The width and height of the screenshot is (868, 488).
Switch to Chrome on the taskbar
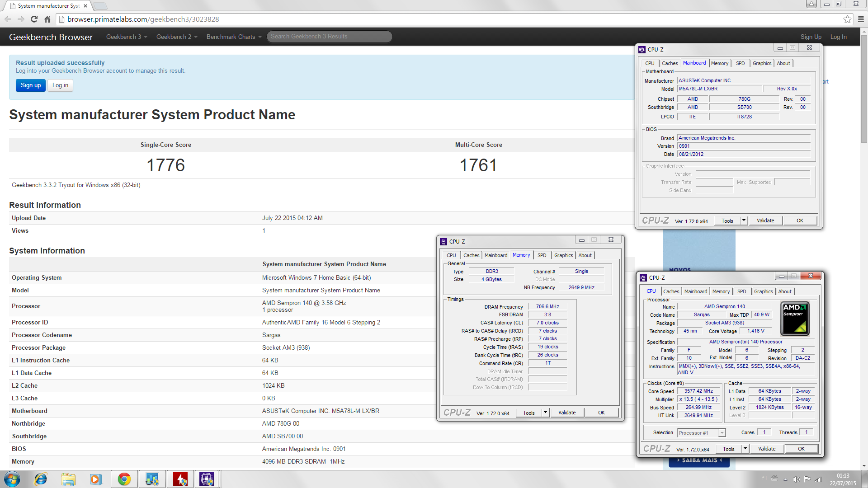click(x=124, y=479)
